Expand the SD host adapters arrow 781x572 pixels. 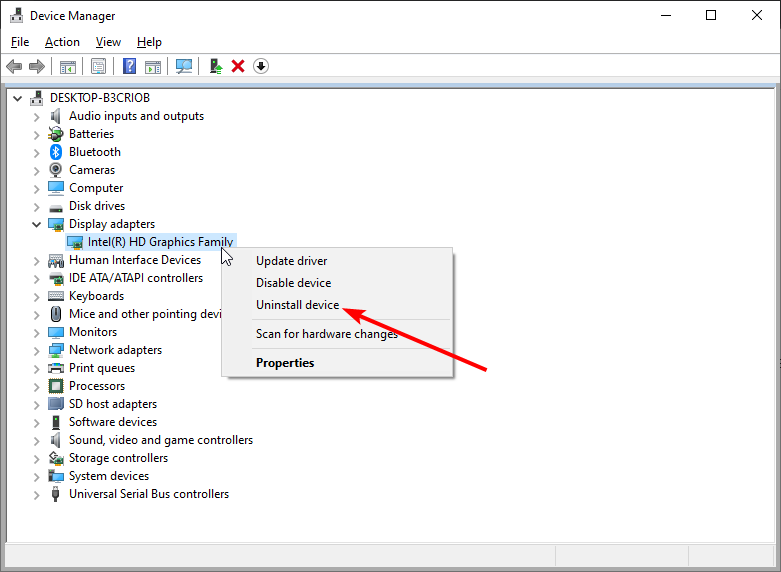tap(36, 405)
